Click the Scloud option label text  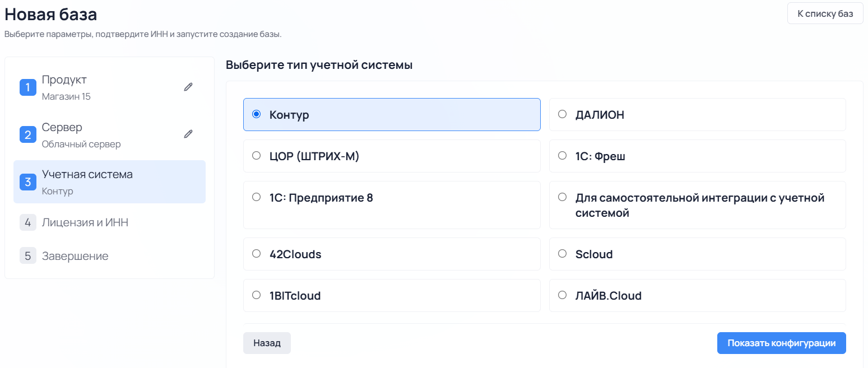[x=594, y=254]
